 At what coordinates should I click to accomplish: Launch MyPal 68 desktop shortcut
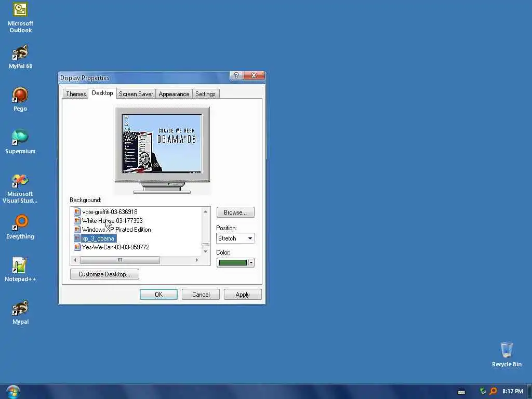(x=20, y=57)
